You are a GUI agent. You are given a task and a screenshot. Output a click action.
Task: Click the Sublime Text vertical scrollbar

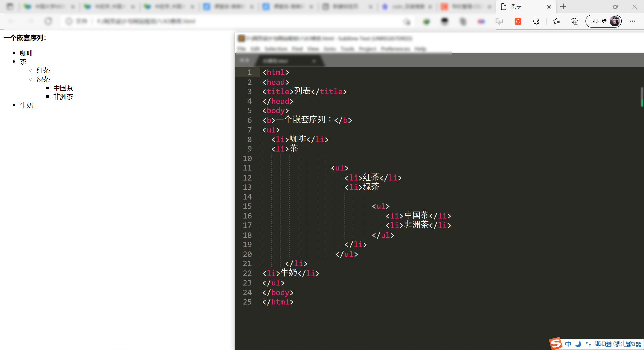(x=642, y=97)
